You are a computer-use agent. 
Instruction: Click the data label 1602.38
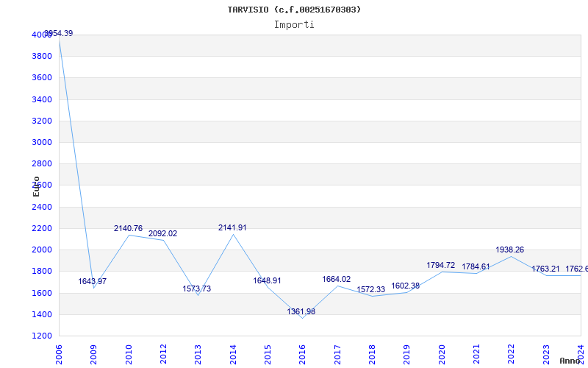406,286
